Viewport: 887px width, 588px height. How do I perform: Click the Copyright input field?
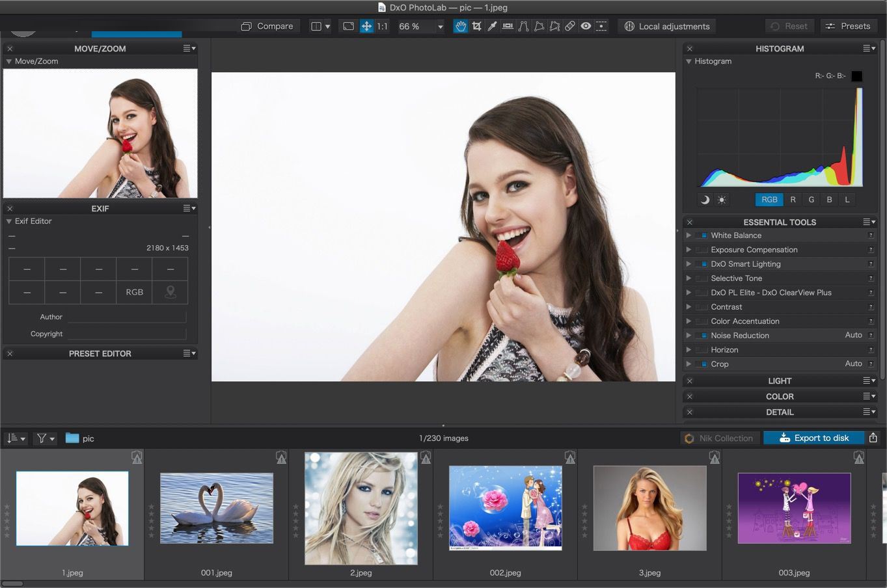click(x=127, y=334)
